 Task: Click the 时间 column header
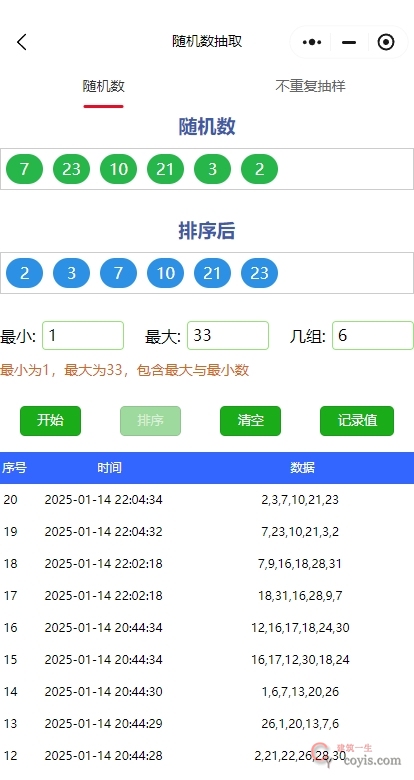(x=109, y=468)
